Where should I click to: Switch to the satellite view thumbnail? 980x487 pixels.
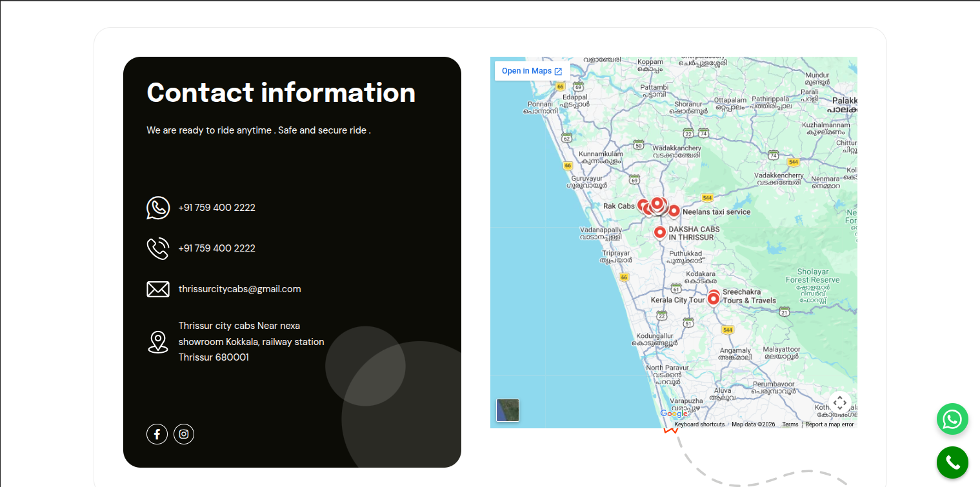point(508,410)
